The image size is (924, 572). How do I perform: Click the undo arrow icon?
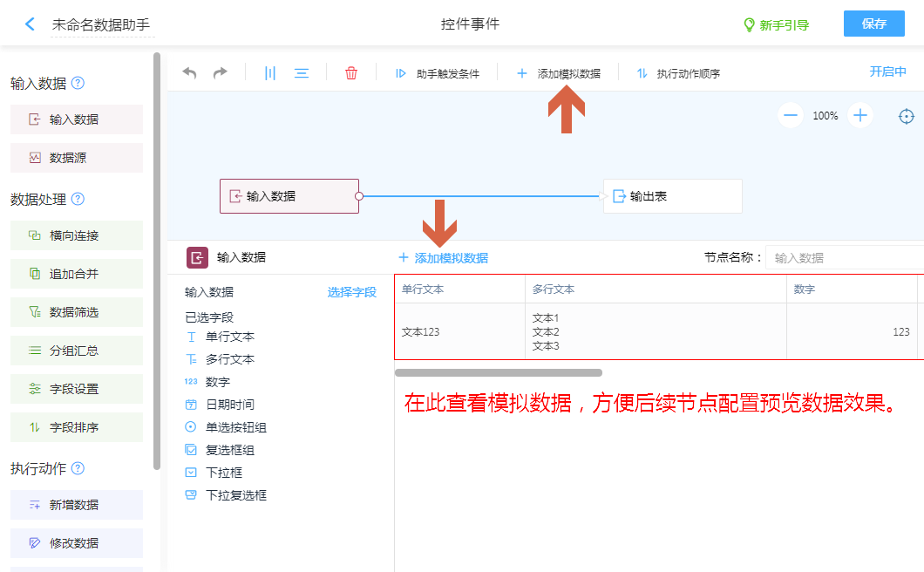pyautogui.click(x=189, y=73)
